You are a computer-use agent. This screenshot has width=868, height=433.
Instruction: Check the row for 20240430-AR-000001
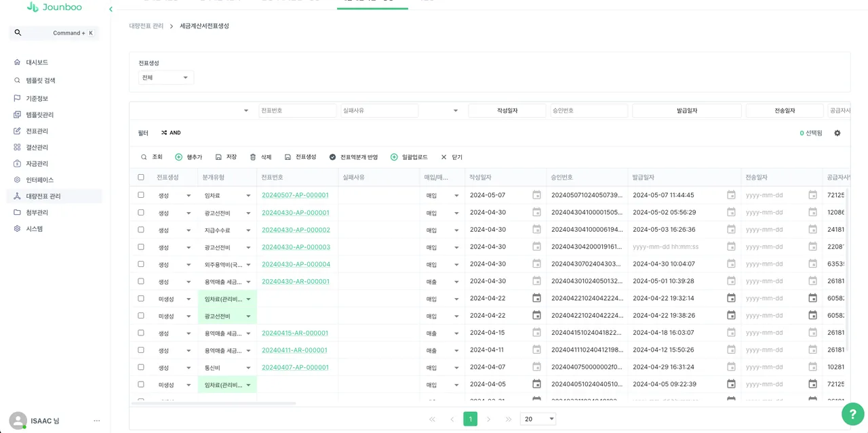click(141, 281)
